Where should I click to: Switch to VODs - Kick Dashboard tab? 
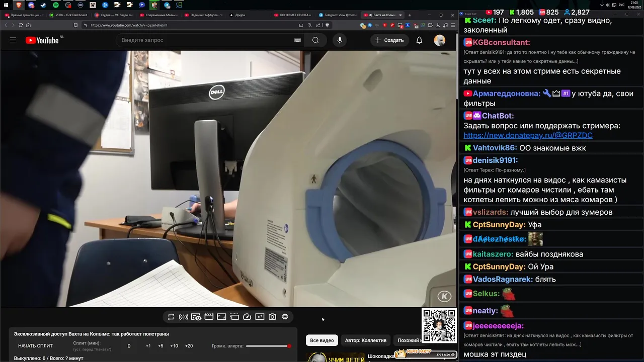pos(68,15)
